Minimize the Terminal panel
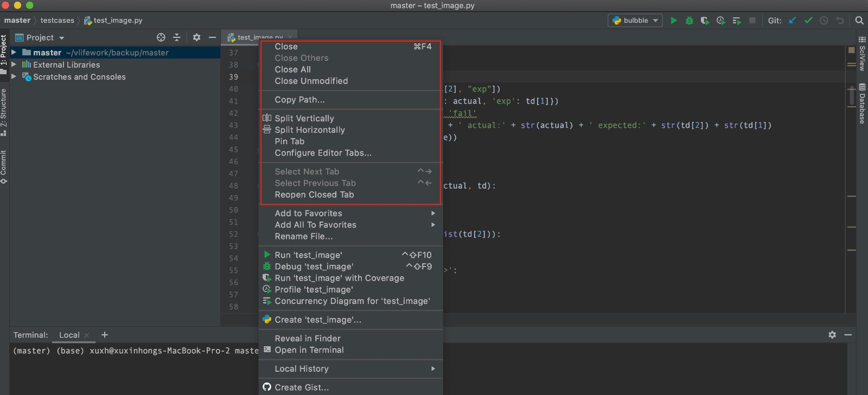 [848, 335]
